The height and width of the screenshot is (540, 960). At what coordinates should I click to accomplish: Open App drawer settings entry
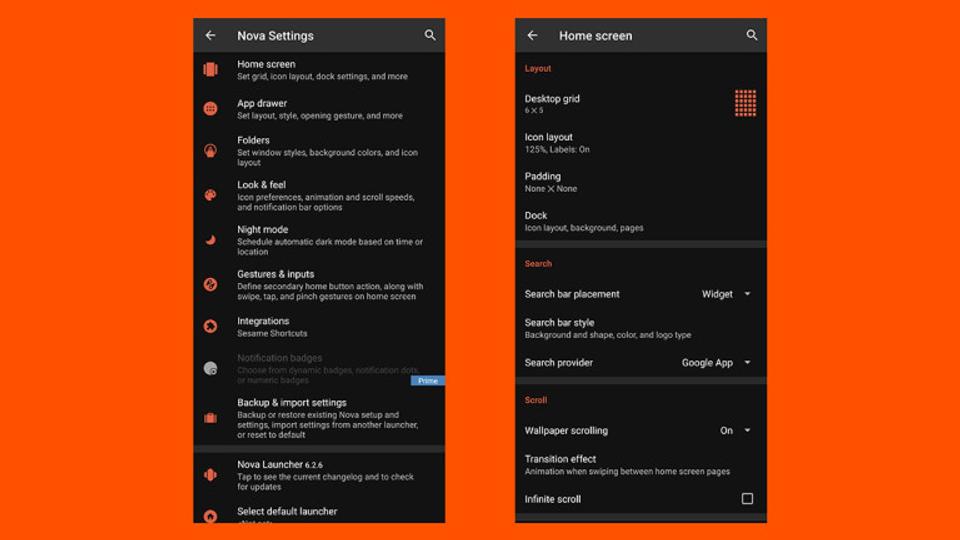319,109
